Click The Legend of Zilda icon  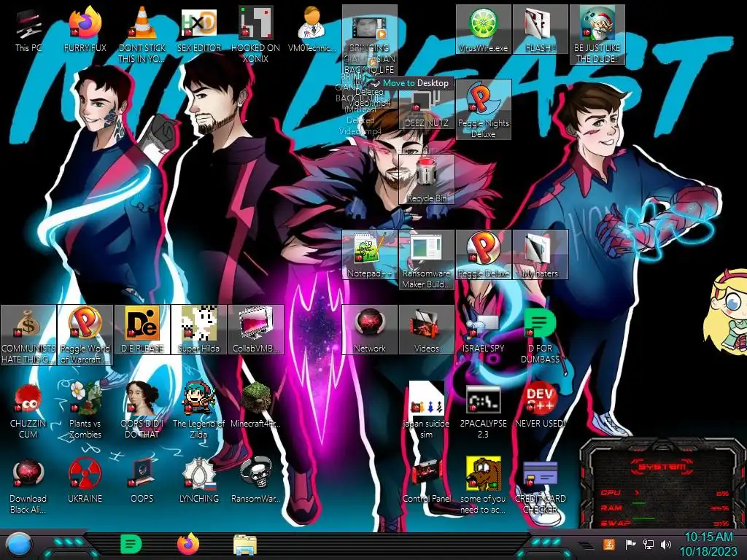(x=198, y=410)
